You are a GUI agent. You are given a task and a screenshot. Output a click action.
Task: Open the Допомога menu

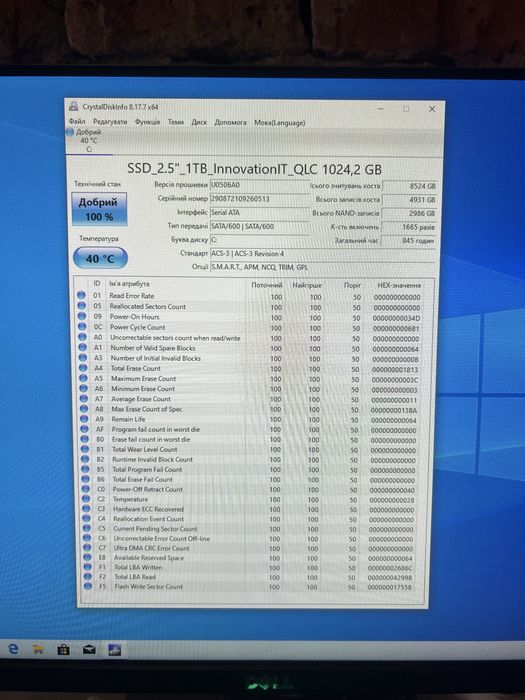[x=230, y=122]
